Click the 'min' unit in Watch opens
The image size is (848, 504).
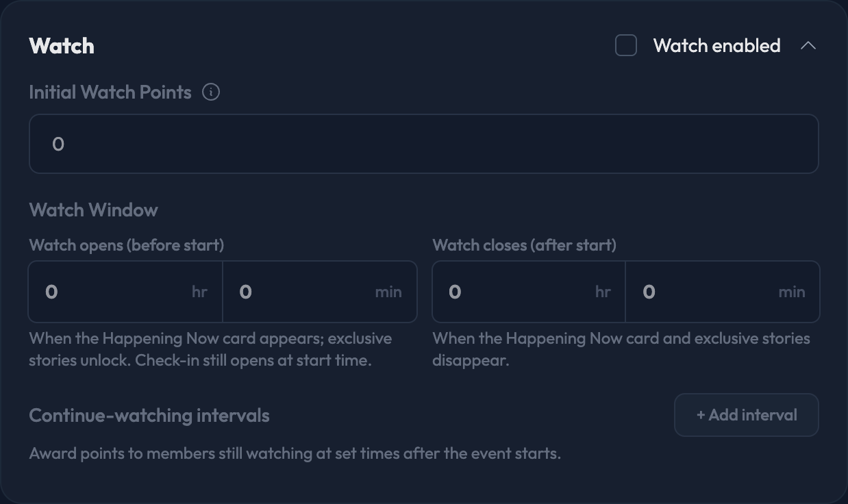click(388, 292)
